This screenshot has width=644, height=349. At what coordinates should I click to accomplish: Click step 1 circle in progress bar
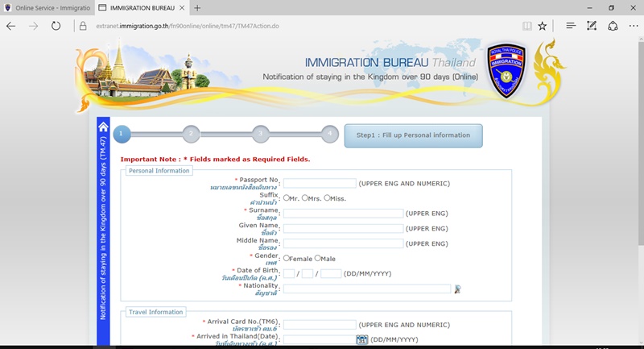tap(122, 134)
